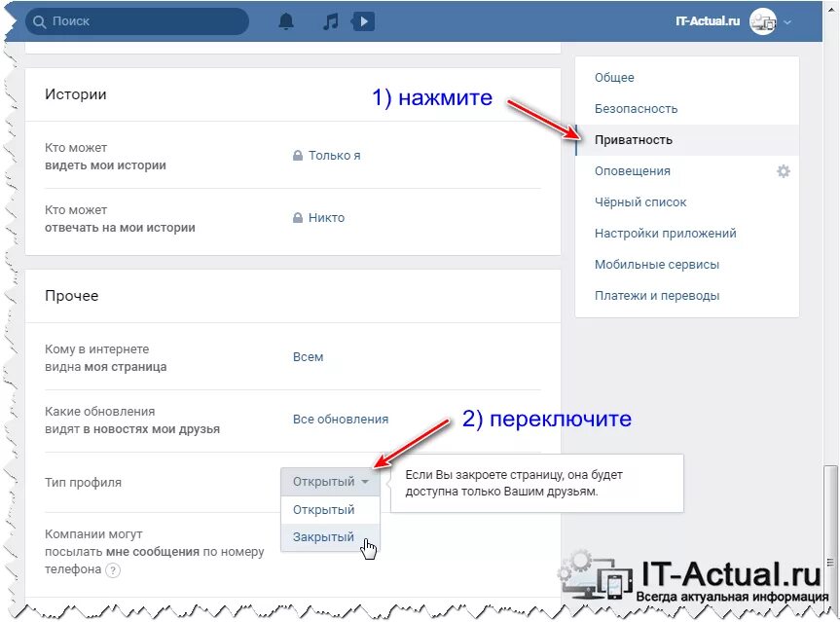Collapse the profile type dropdown header

[x=331, y=482]
